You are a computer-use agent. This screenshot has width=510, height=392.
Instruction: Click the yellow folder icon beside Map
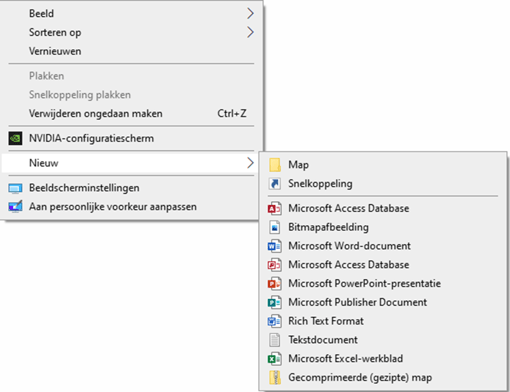click(x=275, y=165)
